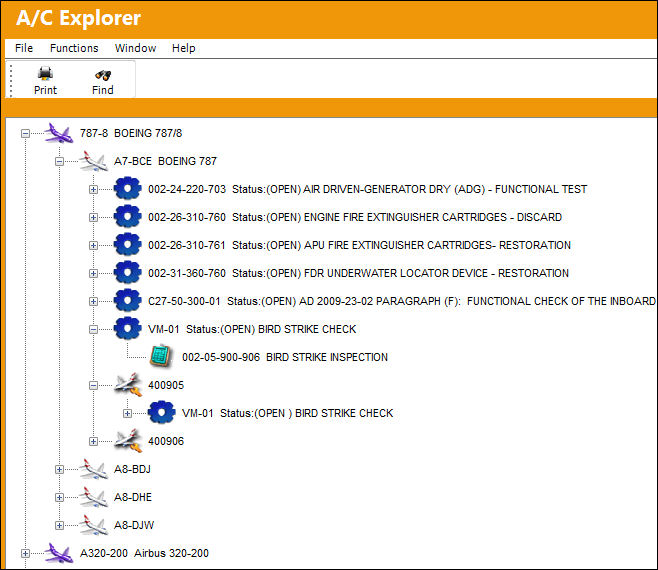Viewport: 658px width, 570px height.
Task: Select FDR UNDERWATER LOCATOR DEVICE - RESTORATION row
Action: (x=358, y=273)
